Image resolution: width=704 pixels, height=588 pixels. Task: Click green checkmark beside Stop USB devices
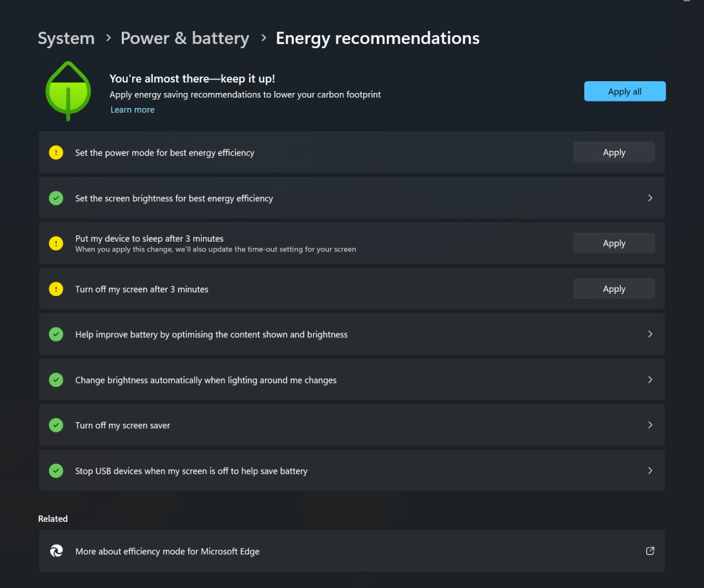(56, 471)
